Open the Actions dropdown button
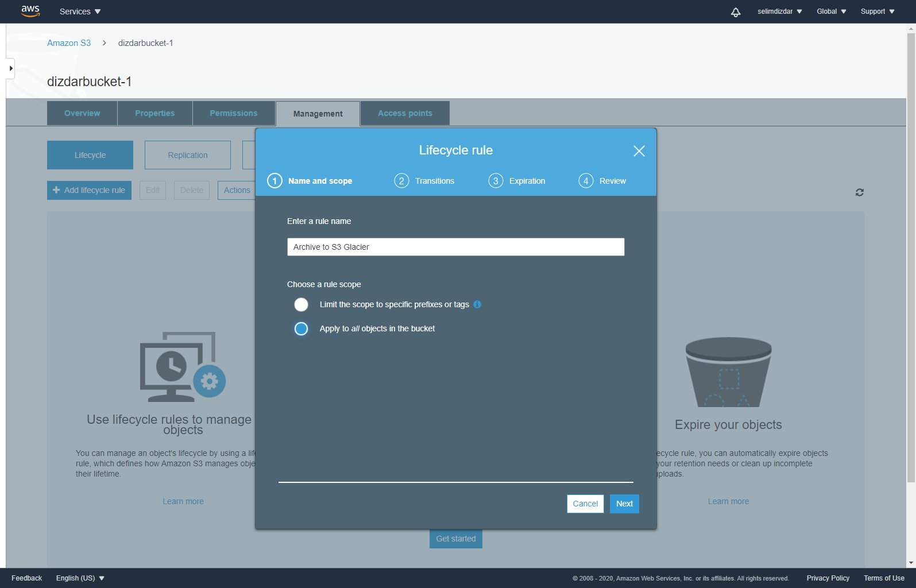The width and height of the screenshot is (916, 588). [237, 190]
